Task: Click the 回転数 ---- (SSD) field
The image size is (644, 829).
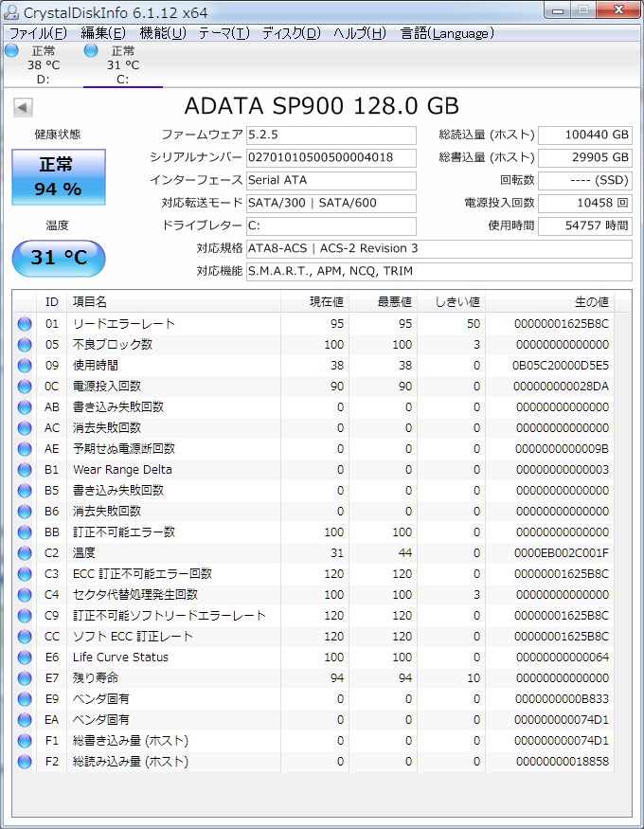Action: pyautogui.click(x=585, y=180)
